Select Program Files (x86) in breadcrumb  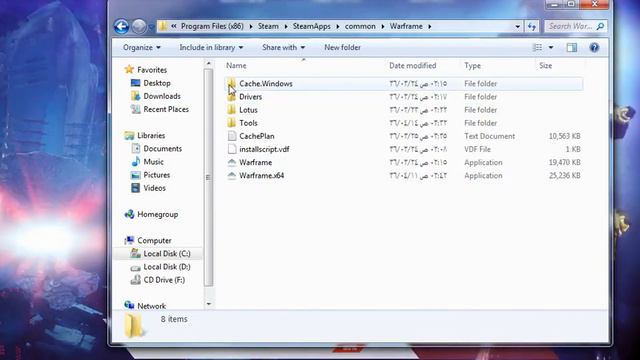pos(212,26)
